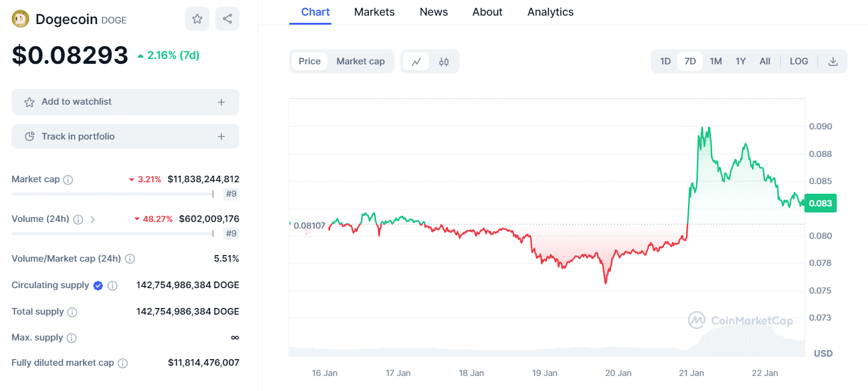Star Dogecoin as a favorite

pyautogui.click(x=197, y=19)
